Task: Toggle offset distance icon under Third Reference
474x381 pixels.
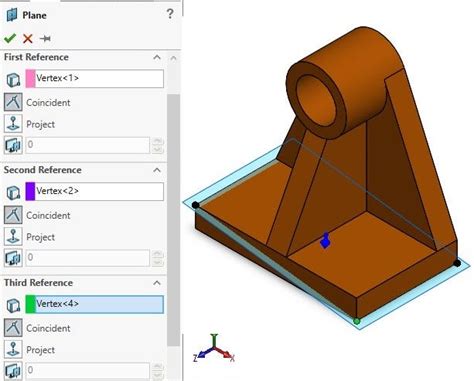Action: pyautogui.click(x=13, y=370)
